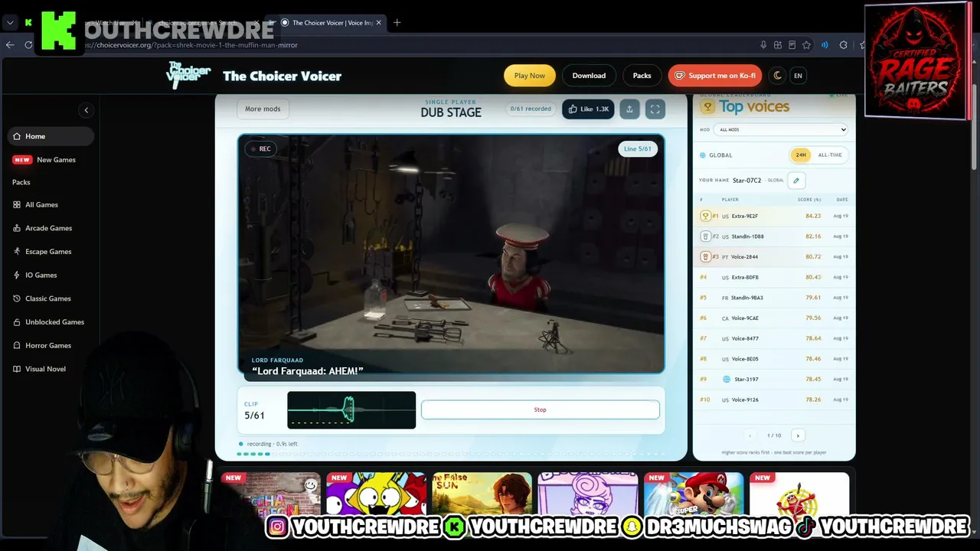This screenshot has width=980, height=551.
Task: Click Visual Novel text in sidebar
Action: (45, 369)
